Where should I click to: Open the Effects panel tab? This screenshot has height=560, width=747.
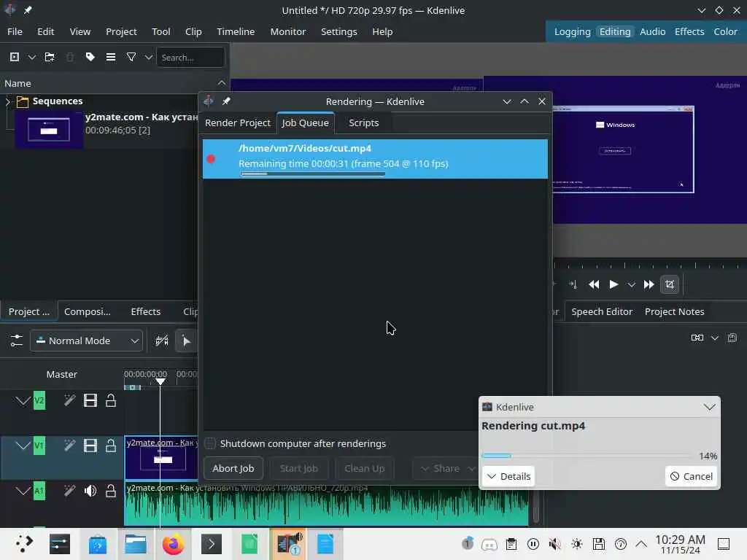(x=145, y=311)
